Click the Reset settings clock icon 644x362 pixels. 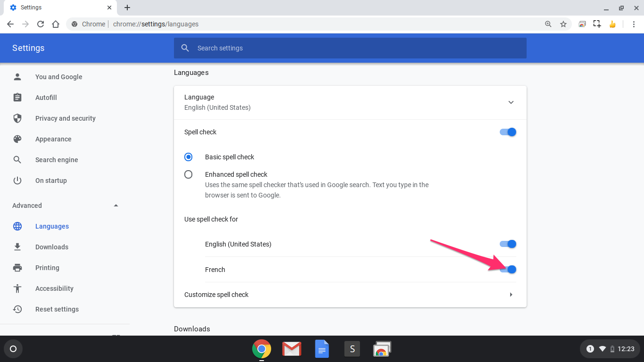(17, 309)
